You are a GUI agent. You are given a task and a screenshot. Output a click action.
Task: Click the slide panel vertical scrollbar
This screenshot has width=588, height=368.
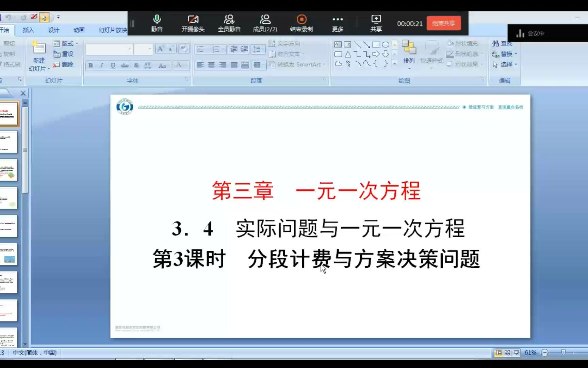25,150
